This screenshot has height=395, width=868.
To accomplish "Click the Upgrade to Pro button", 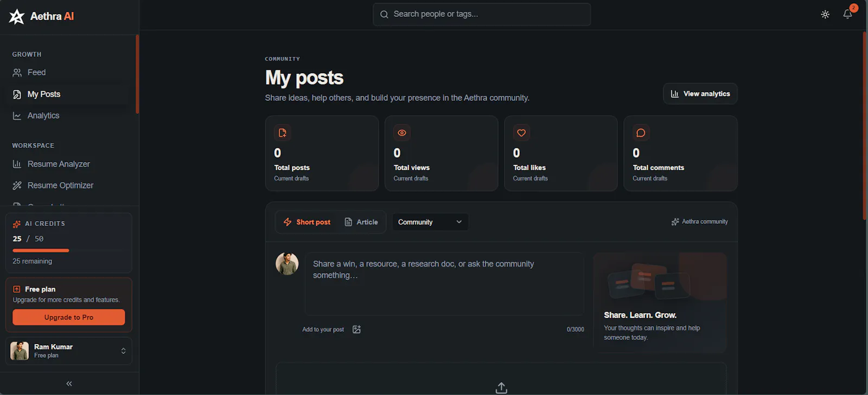I will coord(69,318).
